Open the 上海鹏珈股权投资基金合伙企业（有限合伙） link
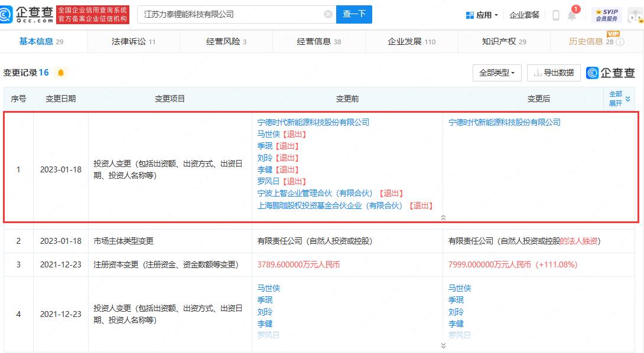 pyautogui.click(x=330, y=205)
